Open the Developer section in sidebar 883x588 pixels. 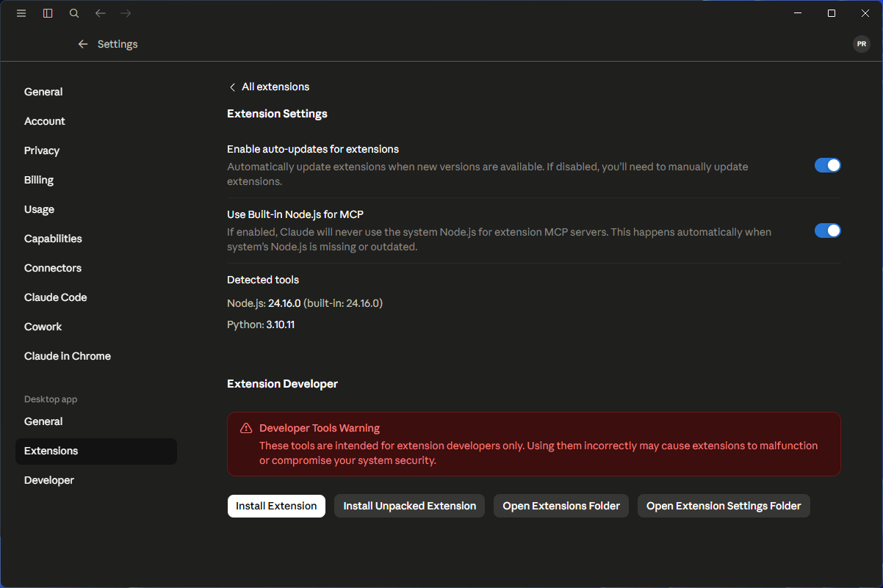point(96,480)
